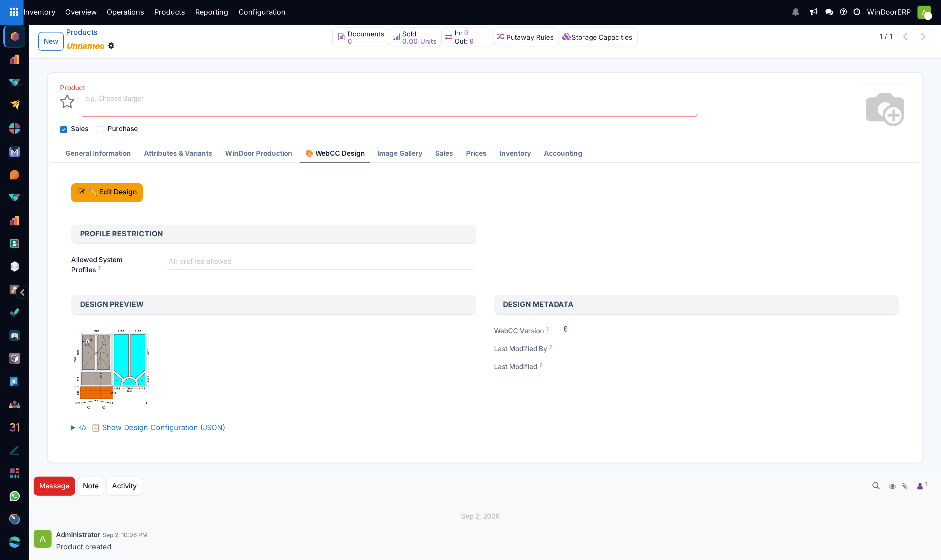The image size is (941, 560).
Task: Switch to the Prices tab
Action: (476, 153)
